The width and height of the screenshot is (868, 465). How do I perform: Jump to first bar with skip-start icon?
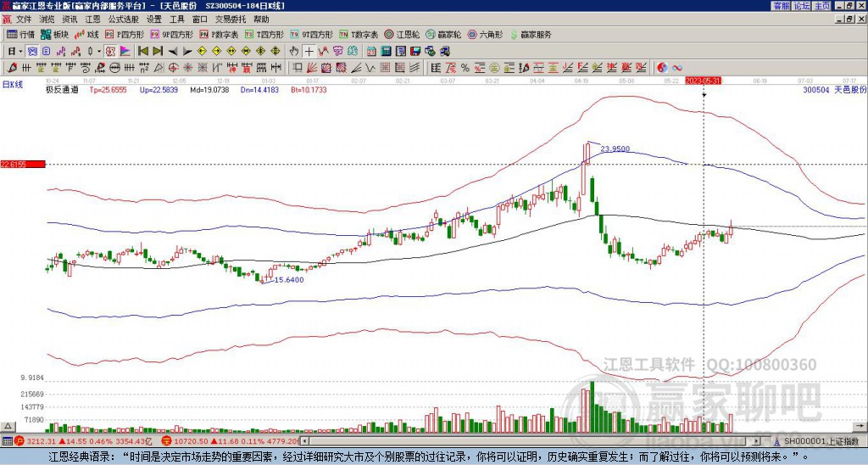pos(142,52)
